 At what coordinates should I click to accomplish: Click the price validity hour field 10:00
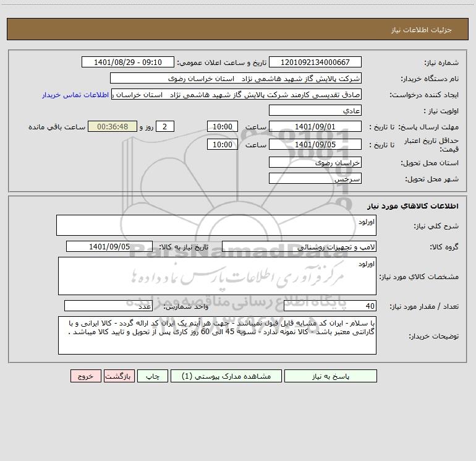(222, 144)
